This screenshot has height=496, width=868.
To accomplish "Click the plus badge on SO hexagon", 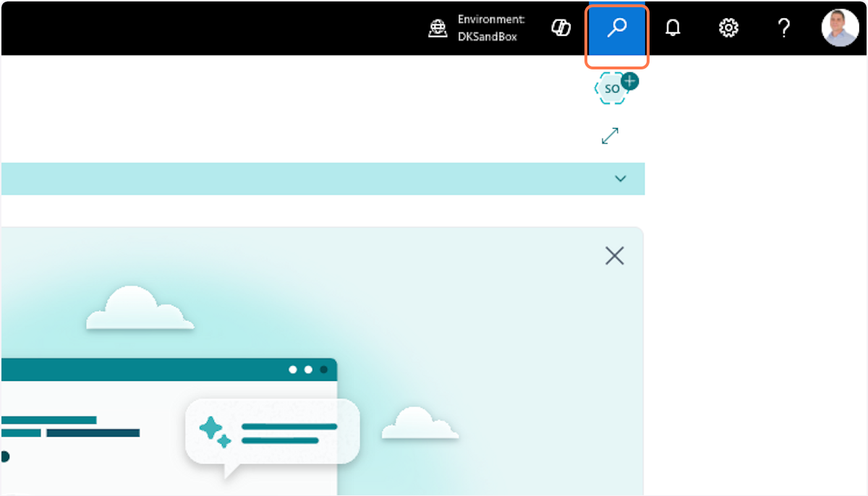I will pyautogui.click(x=630, y=81).
